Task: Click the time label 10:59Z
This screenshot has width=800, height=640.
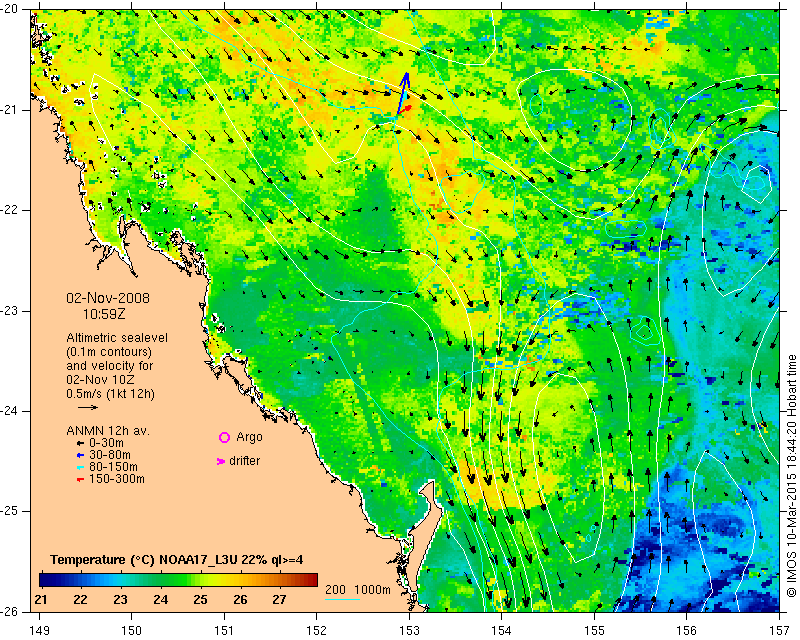Action: 104,314
